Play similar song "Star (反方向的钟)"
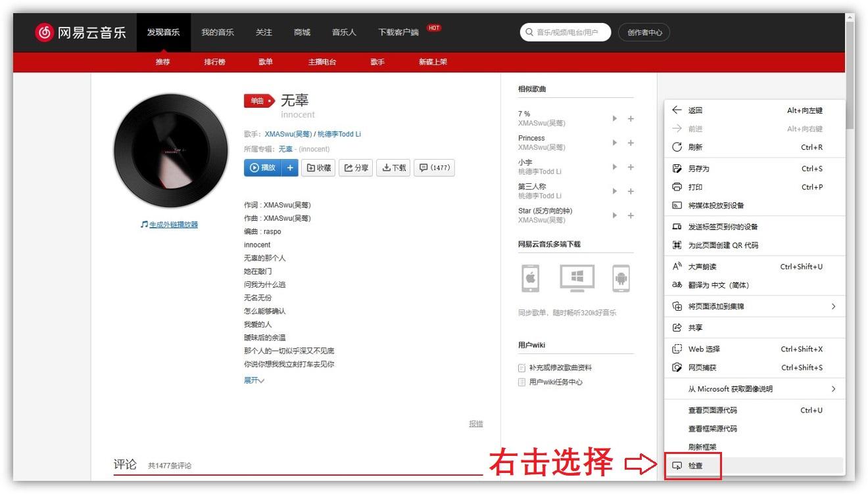 (x=615, y=215)
